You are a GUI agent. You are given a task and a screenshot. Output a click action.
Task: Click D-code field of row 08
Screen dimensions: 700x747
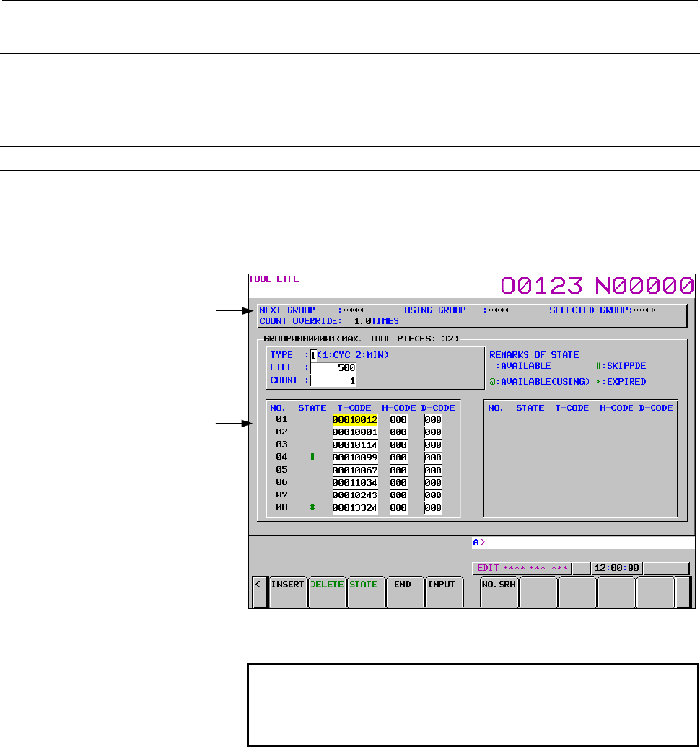[433, 508]
